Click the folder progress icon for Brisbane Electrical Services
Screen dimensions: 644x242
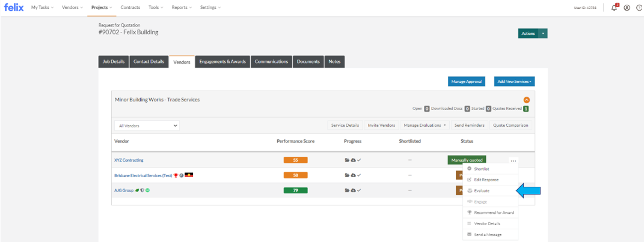[x=347, y=175]
